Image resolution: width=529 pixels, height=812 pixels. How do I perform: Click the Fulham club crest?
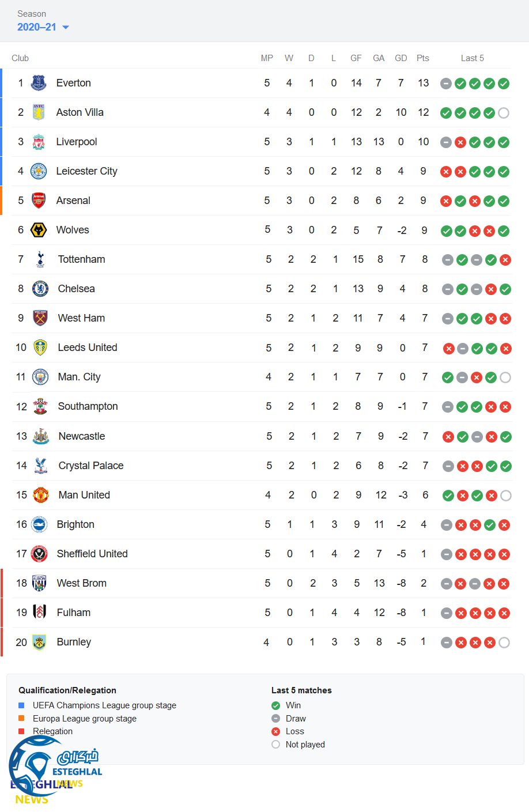coord(40,612)
